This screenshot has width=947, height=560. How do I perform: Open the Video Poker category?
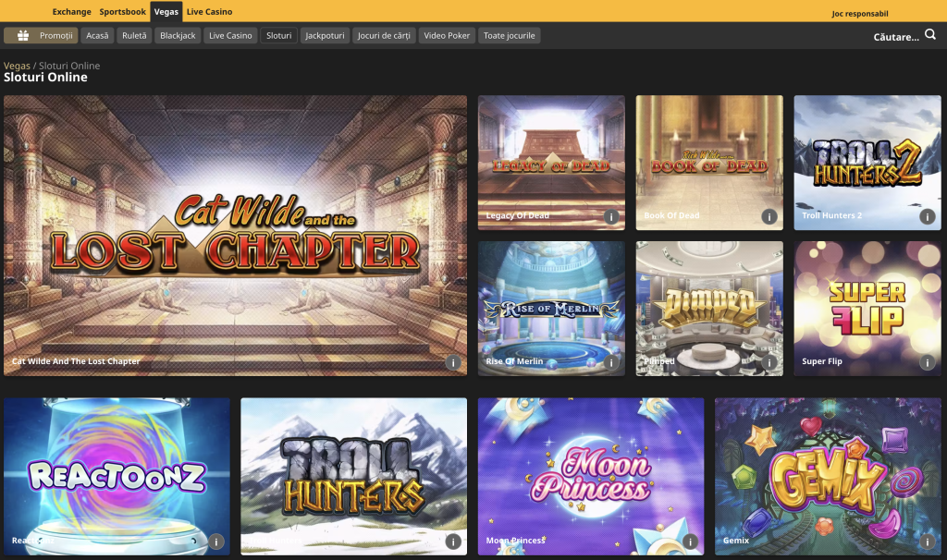(x=447, y=36)
